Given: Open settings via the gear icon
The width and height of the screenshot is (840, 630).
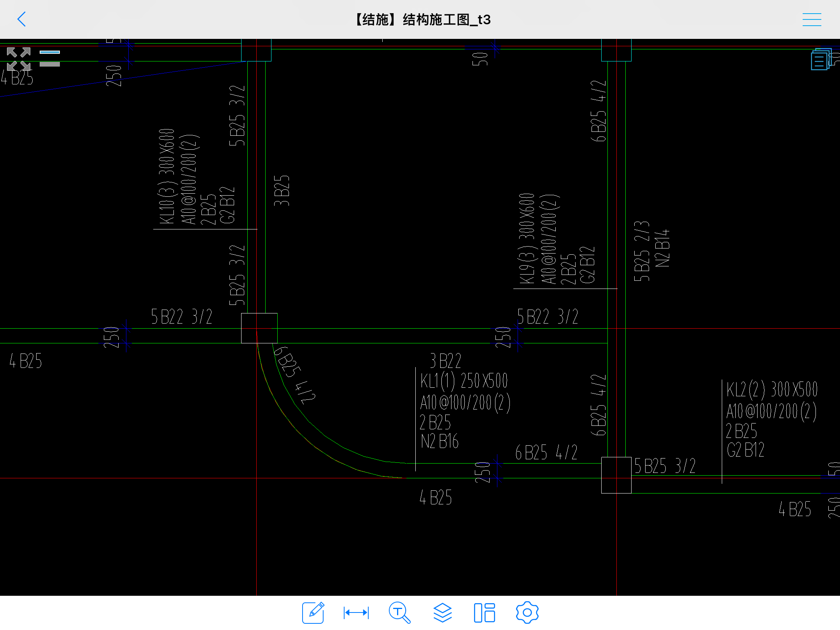Looking at the screenshot, I should (527, 612).
